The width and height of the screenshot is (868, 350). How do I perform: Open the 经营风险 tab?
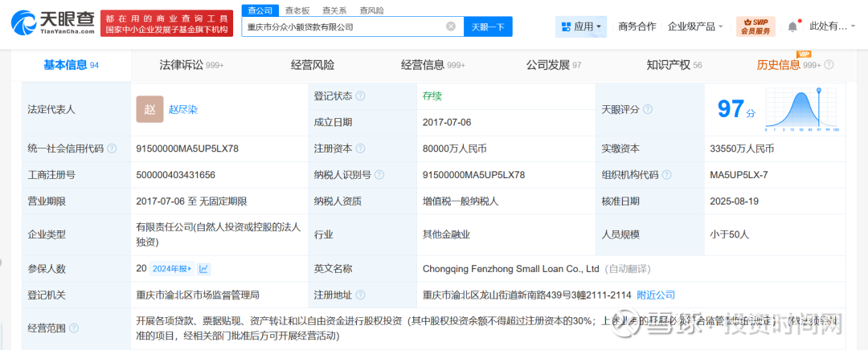tap(313, 65)
